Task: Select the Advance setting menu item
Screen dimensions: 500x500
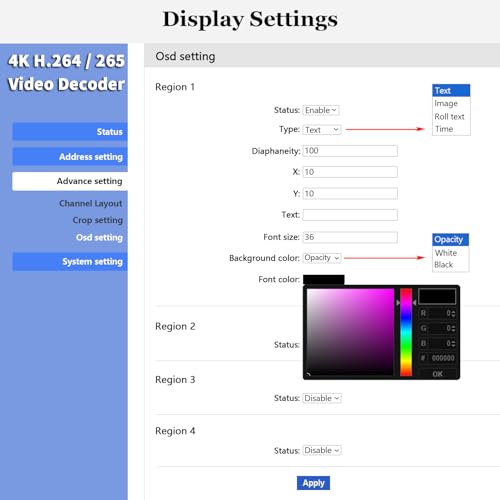Action: click(x=70, y=181)
